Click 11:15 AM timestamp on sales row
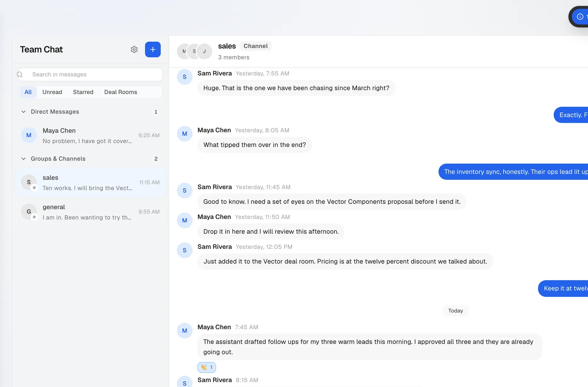 [x=149, y=182]
